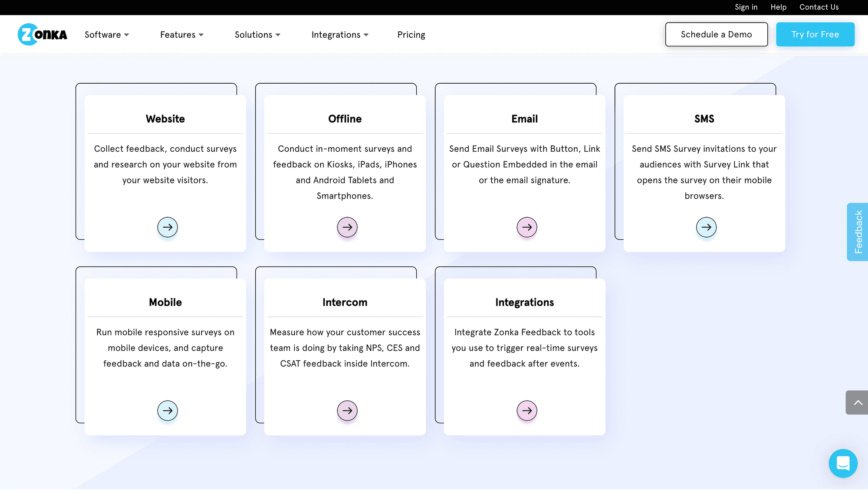
Task: Open the Pricing menu item
Action: pyautogui.click(x=411, y=35)
